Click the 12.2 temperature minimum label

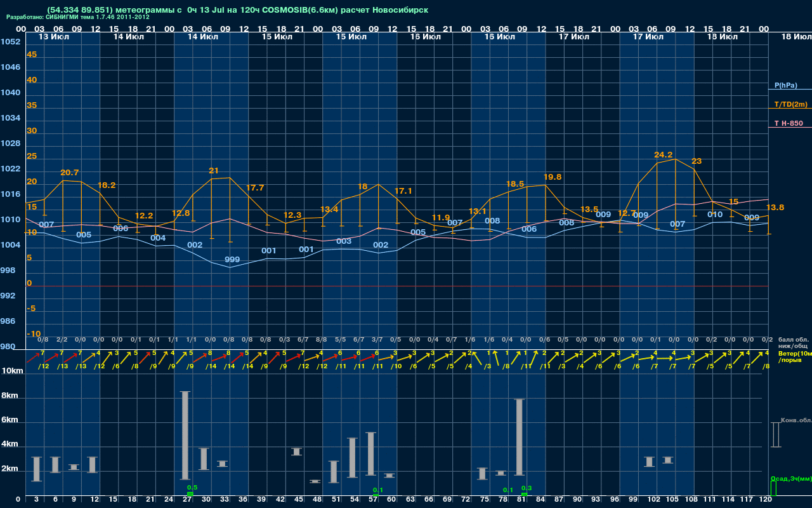144,216
